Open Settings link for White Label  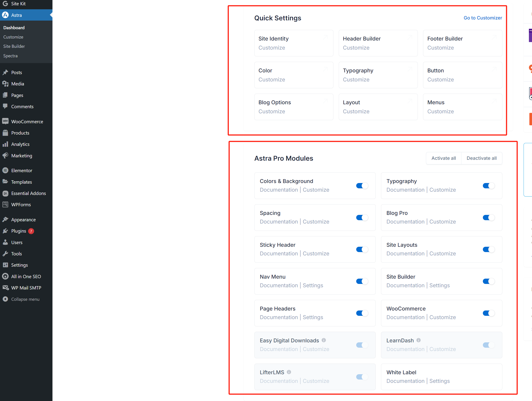click(x=439, y=381)
